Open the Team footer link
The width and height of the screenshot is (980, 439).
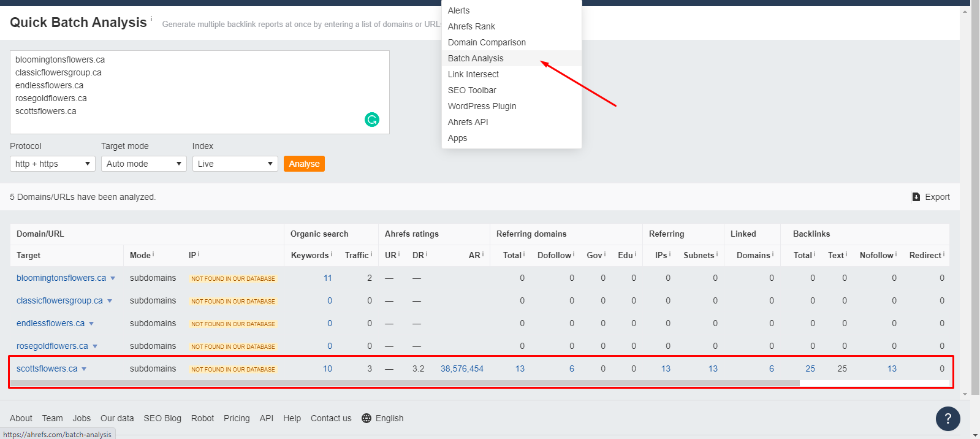tap(52, 418)
